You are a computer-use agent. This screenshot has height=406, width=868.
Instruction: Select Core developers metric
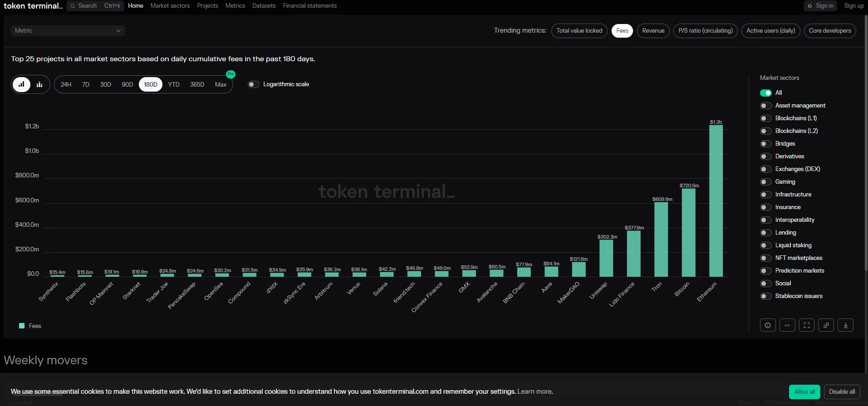click(x=830, y=31)
